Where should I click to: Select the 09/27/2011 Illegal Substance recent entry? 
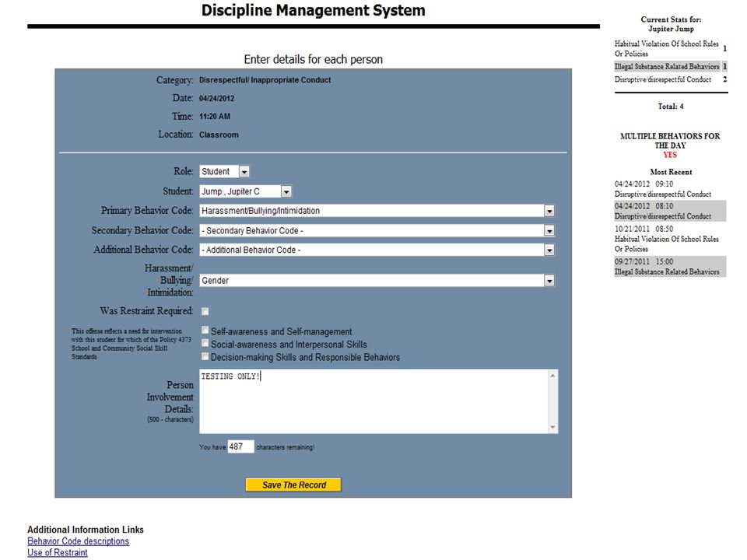pos(670,267)
